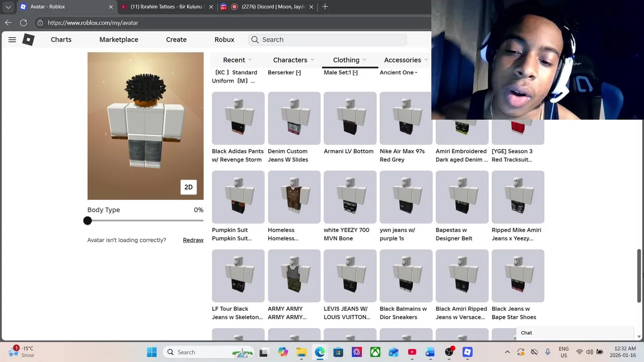The height and width of the screenshot is (362, 644).
Task: Select white YEEZY 700 MVN Bone thumbnail
Action: click(350, 197)
